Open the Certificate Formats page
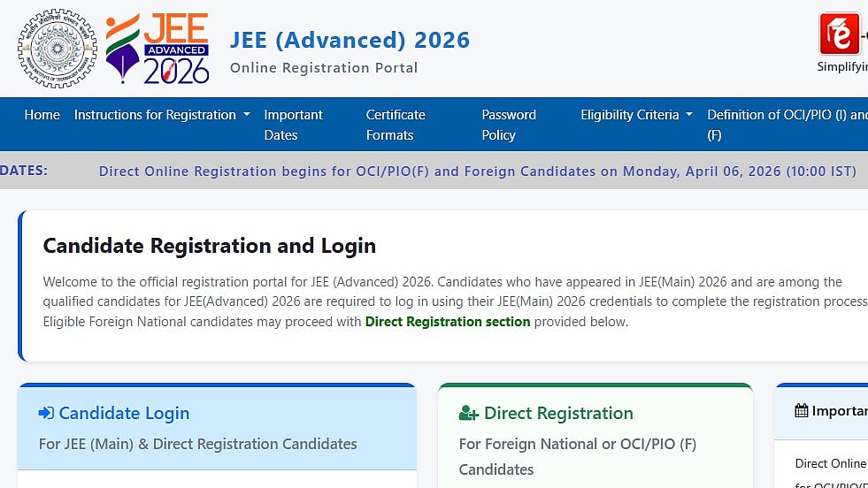This screenshot has width=868, height=488. (396, 125)
